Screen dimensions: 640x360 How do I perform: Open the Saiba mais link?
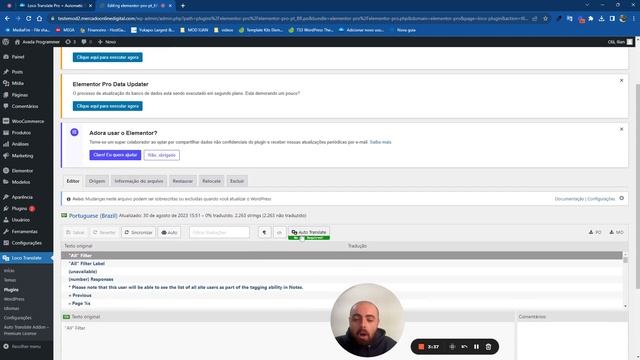380,142
